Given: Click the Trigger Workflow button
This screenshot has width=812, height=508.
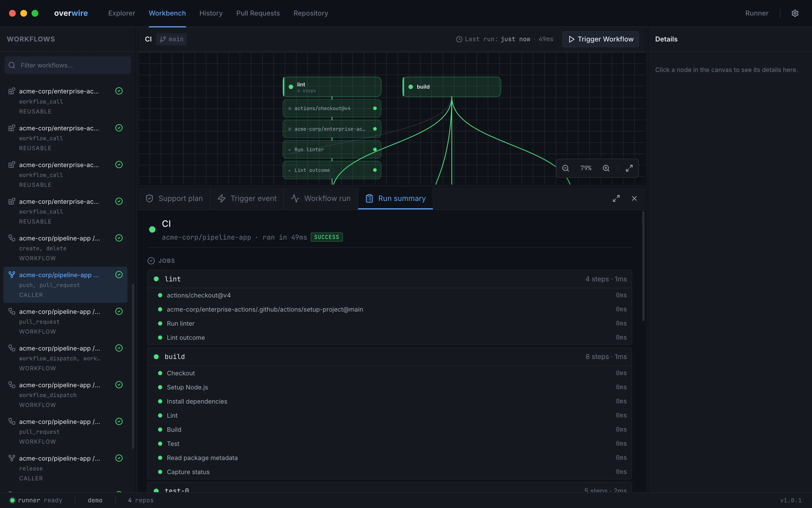Looking at the screenshot, I should coord(600,39).
